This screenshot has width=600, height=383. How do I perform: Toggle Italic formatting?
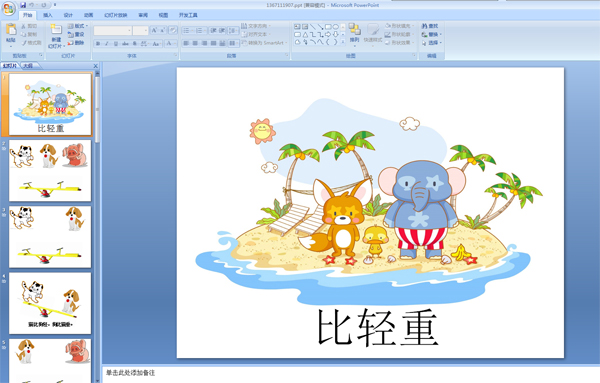point(107,44)
